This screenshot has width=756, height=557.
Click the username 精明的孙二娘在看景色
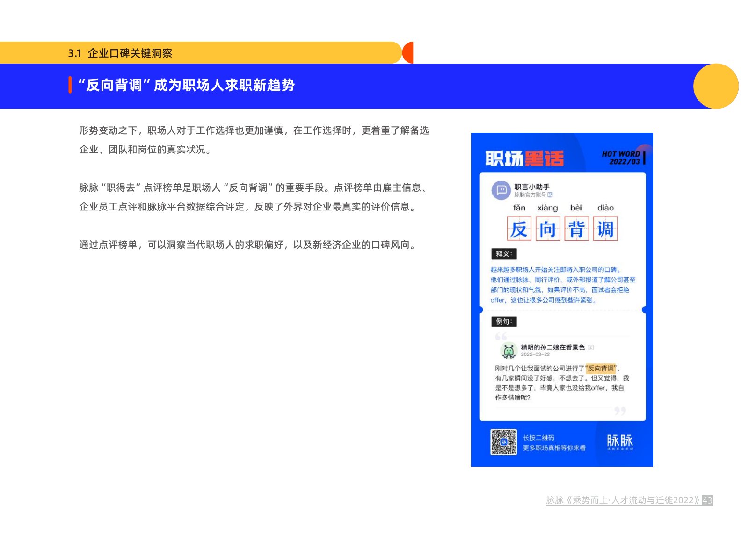pyautogui.click(x=552, y=347)
